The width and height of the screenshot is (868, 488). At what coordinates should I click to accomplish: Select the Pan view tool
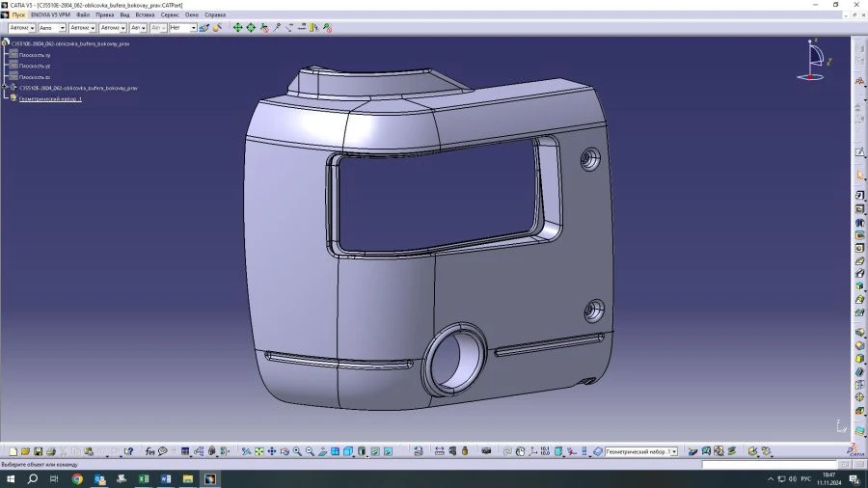coord(272,451)
